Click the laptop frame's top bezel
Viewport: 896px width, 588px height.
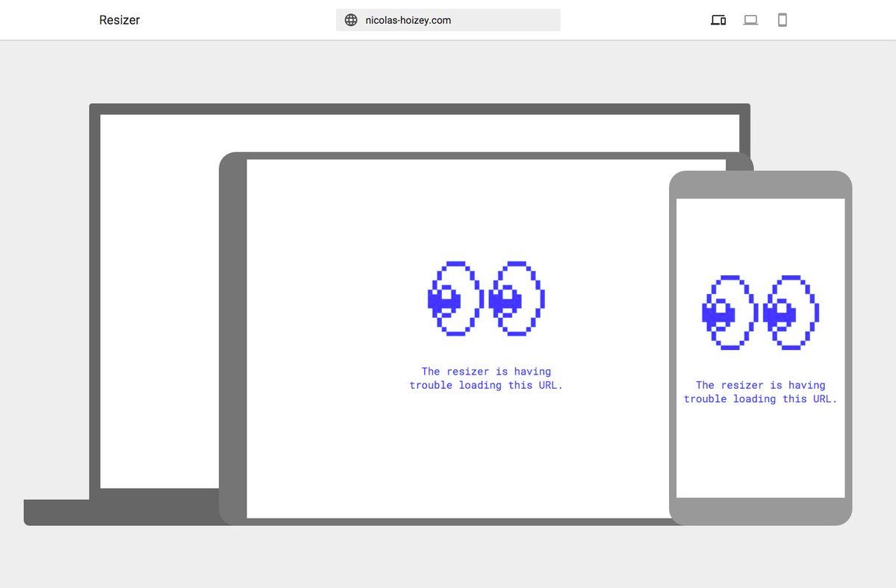[x=418, y=109]
